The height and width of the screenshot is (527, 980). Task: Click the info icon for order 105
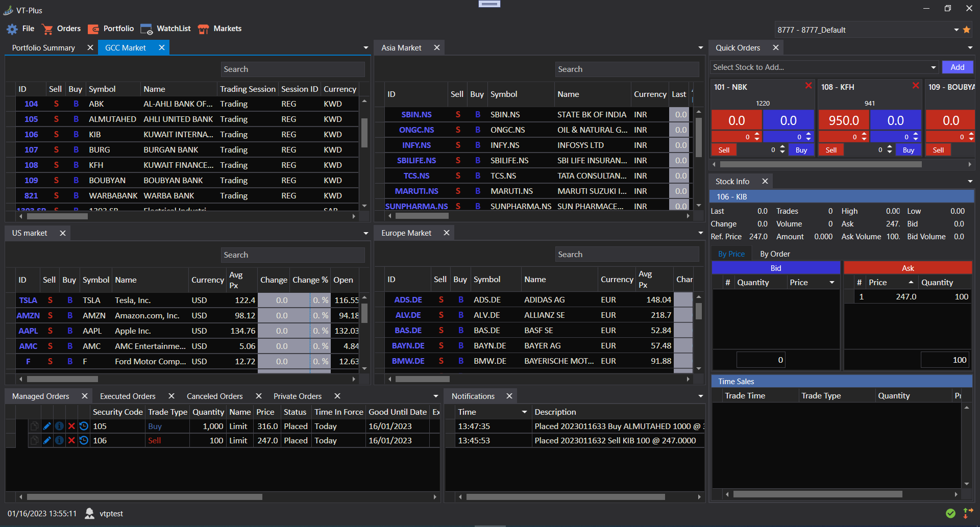point(59,426)
